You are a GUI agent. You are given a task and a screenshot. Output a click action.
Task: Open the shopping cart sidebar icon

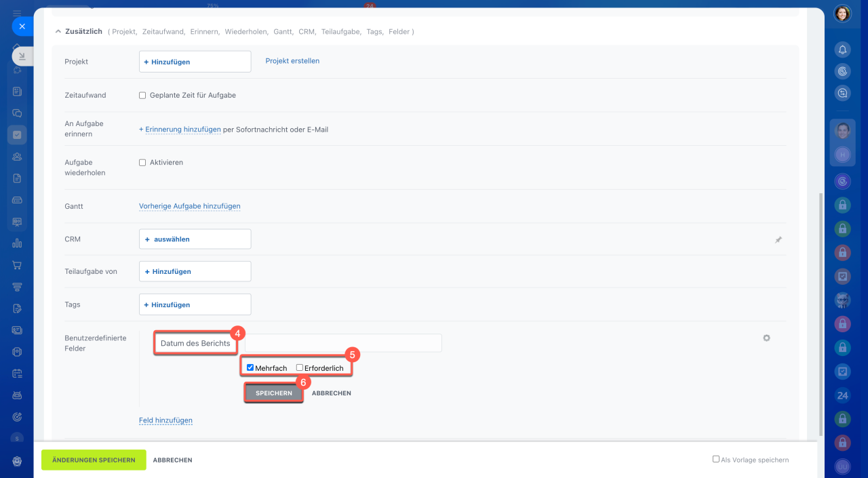(x=17, y=265)
